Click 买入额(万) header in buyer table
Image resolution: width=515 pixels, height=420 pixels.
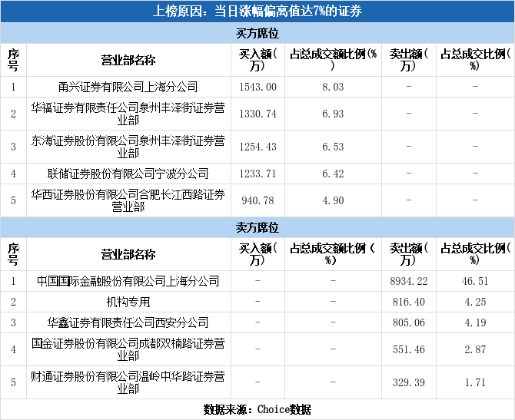[x=257, y=60]
